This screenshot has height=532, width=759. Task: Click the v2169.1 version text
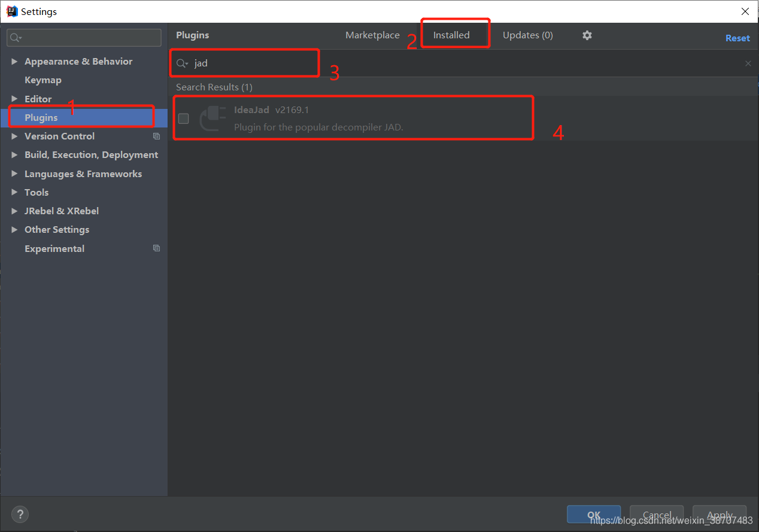(x=292, y=110)
